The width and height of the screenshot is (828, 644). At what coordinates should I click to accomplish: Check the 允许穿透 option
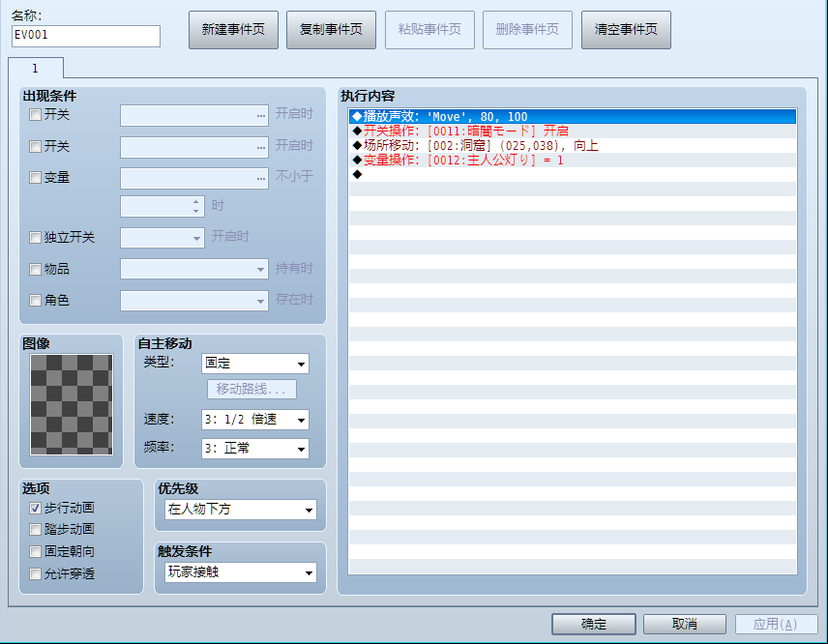coord(35,573)
